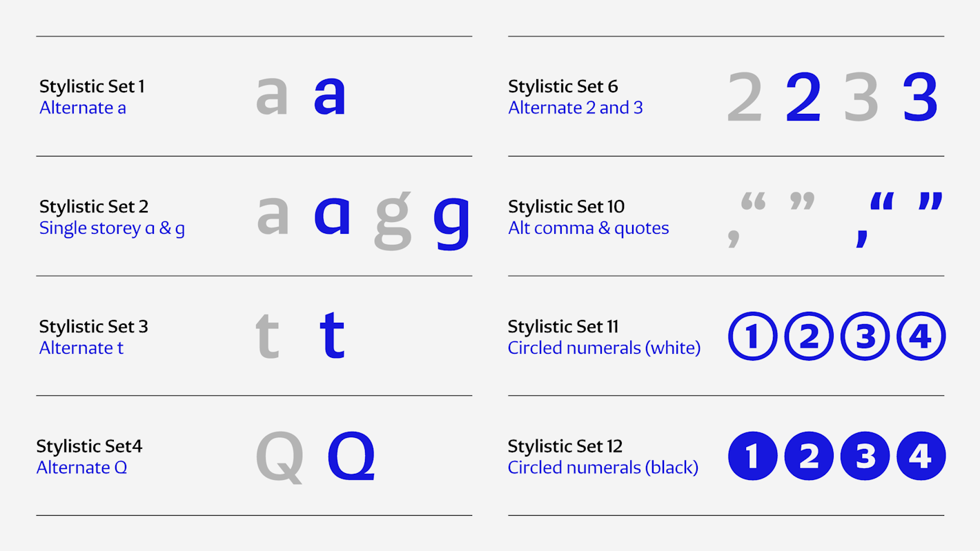Click the gray double-storey 'g' glyph

(x=393, y=221)
